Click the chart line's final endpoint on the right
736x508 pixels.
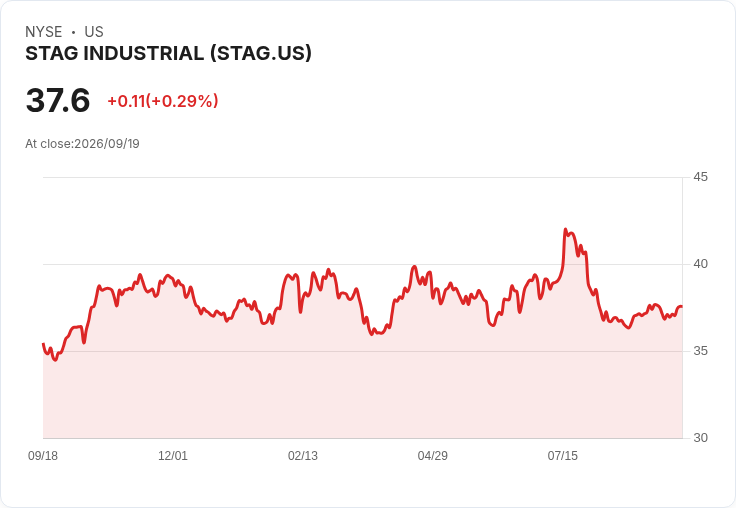(682, 307)
